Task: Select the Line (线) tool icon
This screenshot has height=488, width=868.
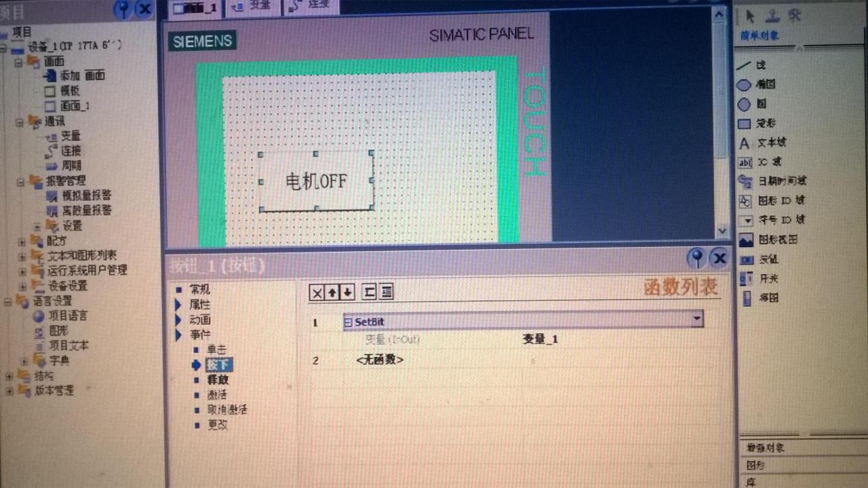Action: 744,65
